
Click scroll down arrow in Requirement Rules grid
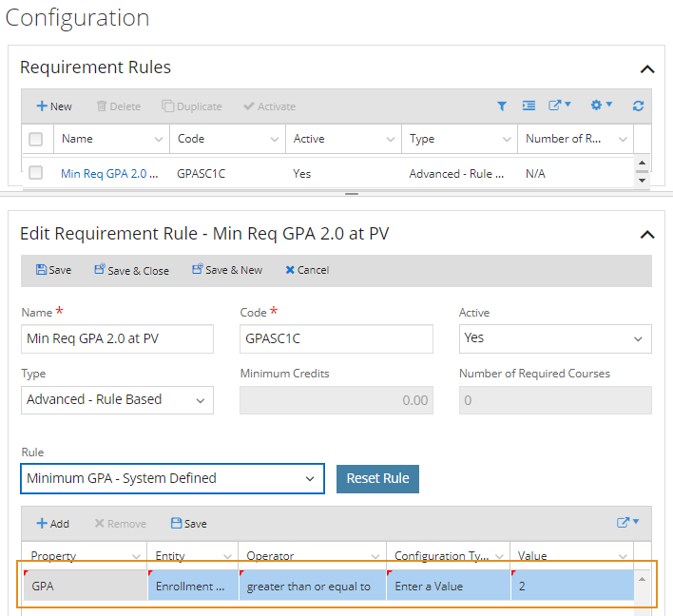pyautogui.click(x=642, y=181)
